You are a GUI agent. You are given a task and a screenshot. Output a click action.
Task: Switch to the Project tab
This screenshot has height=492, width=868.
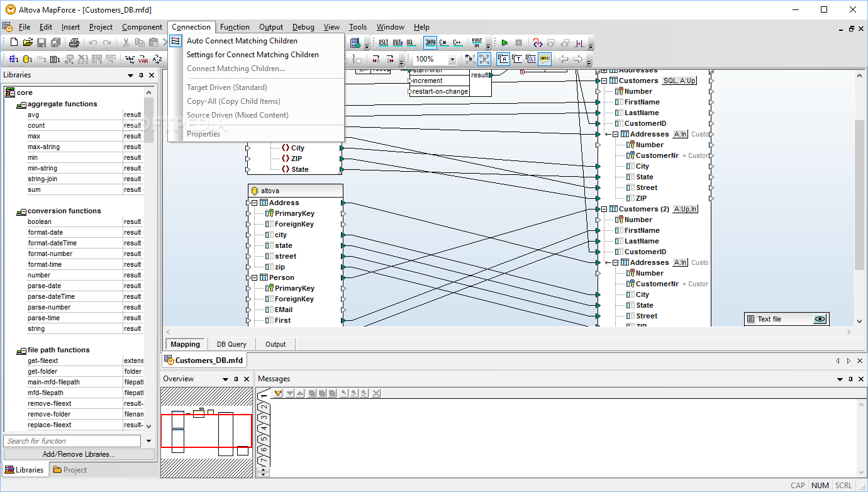(70, 469)
